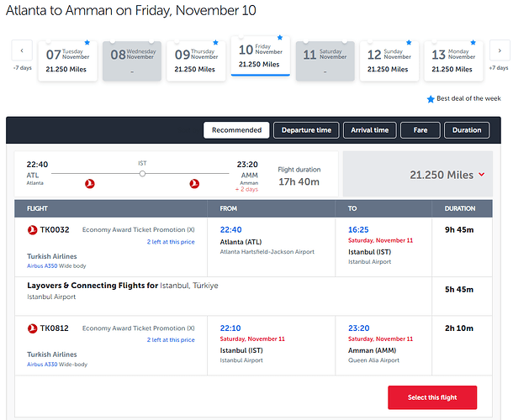Viewport: 513px width, 420px height.
Task: Choose Monday November 13 date card
Action: pyautogui.click(x=455, y=60)
